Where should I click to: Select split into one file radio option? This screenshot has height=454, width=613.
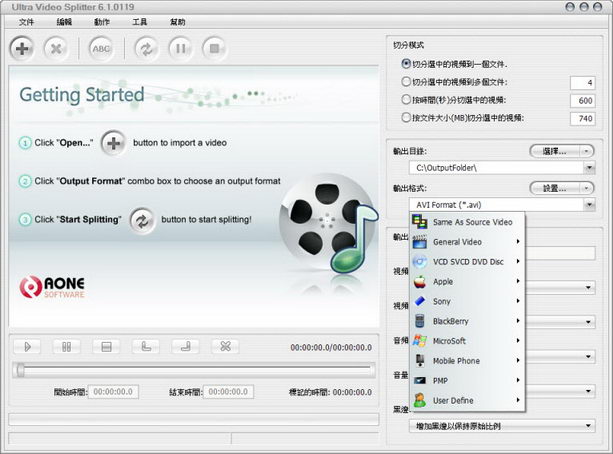(406, 64)
